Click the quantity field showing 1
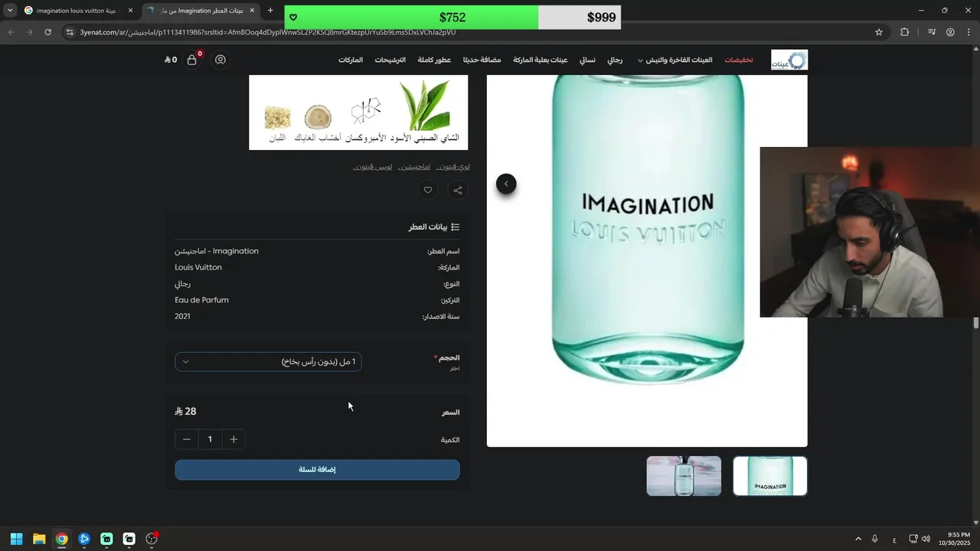 click(210, 439)
